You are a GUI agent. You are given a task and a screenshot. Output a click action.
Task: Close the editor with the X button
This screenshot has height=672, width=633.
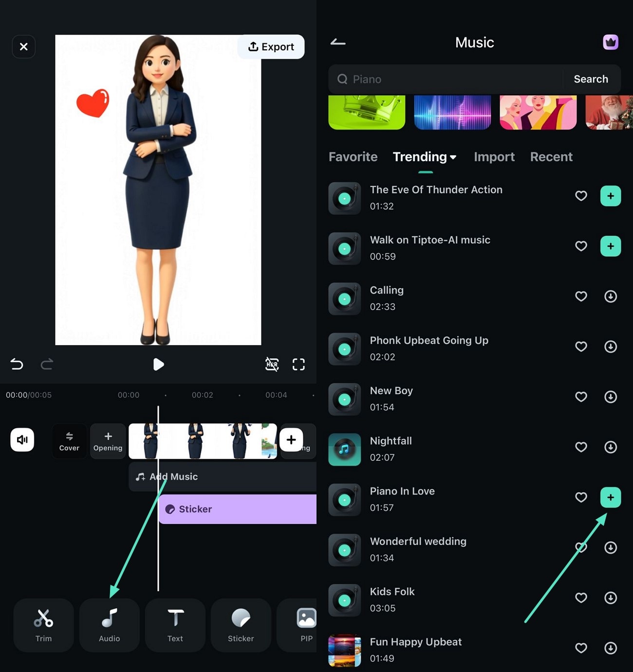pyautogui.click(x=23, y=47)
